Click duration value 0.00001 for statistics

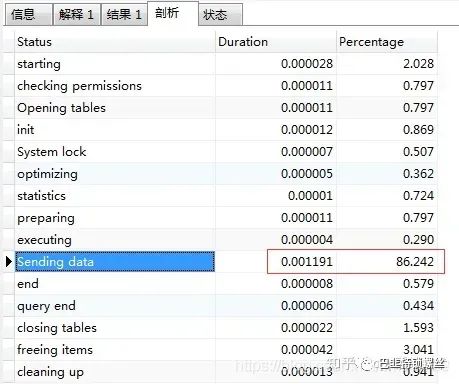pos(310,196)
